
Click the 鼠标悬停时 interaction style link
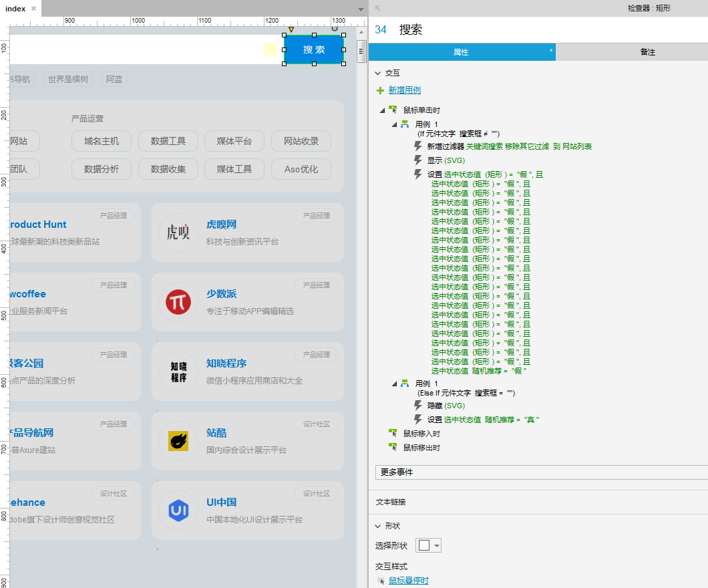[x=408, y=581]
